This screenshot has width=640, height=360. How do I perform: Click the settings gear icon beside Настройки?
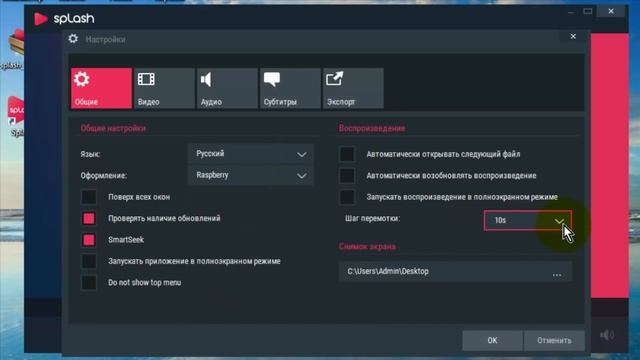click(73, 39)
